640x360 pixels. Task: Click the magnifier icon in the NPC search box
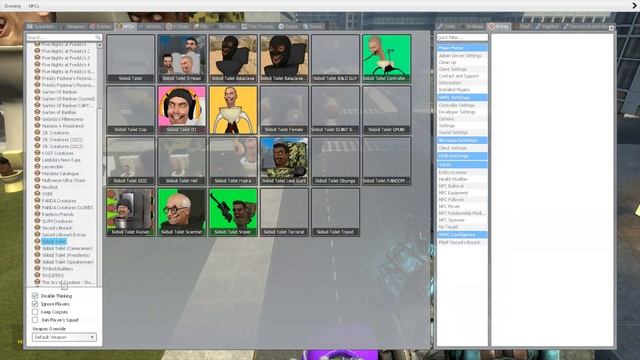click(98, 37)
